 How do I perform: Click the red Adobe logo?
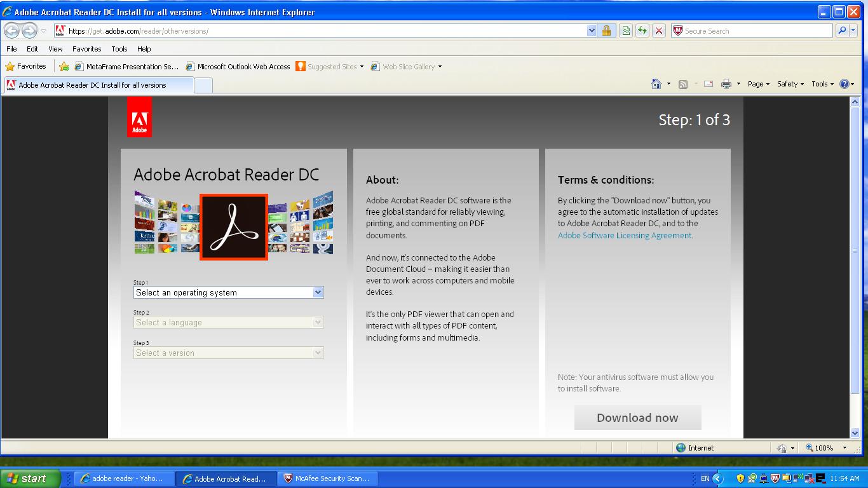click(139, 117)
